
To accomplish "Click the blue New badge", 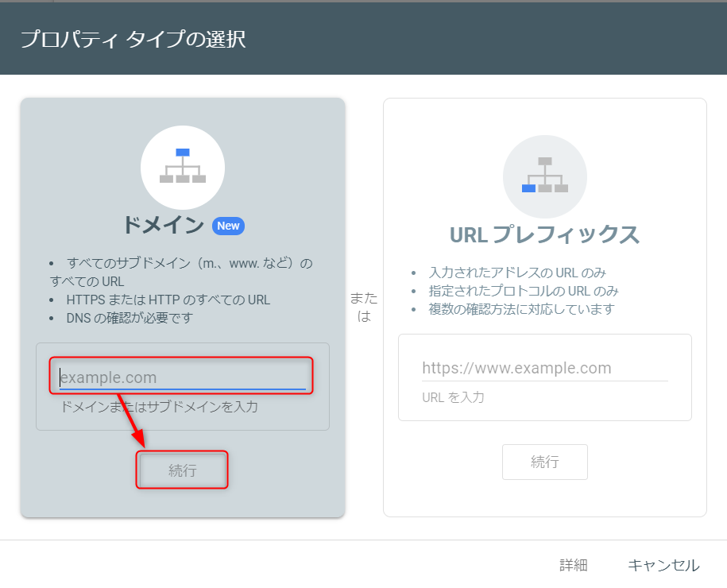I will coord(228,226).
